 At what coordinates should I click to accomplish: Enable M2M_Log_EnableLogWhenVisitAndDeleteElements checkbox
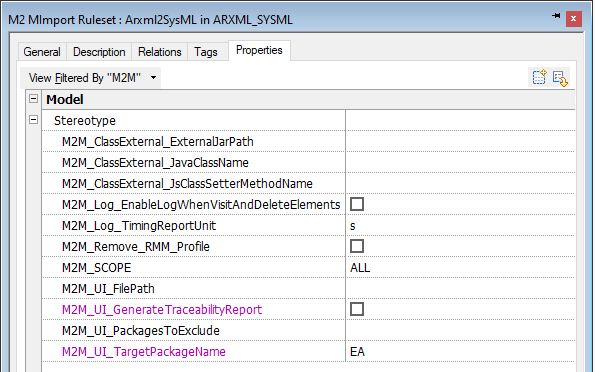pos(357,204)
